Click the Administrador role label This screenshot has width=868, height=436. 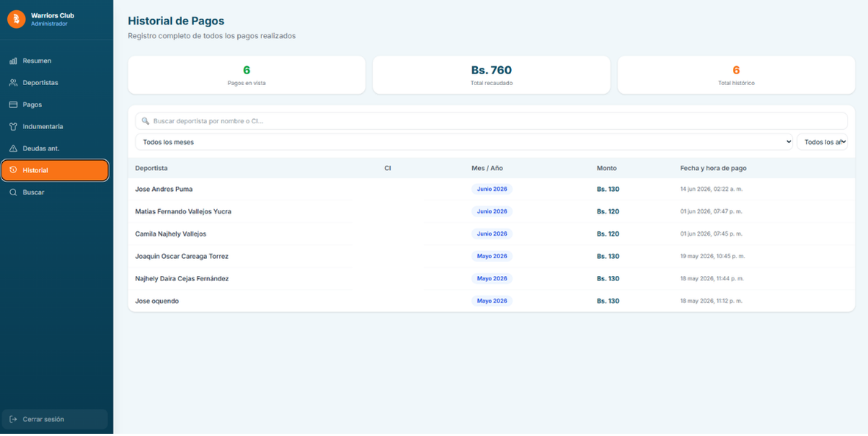point(49,23)
